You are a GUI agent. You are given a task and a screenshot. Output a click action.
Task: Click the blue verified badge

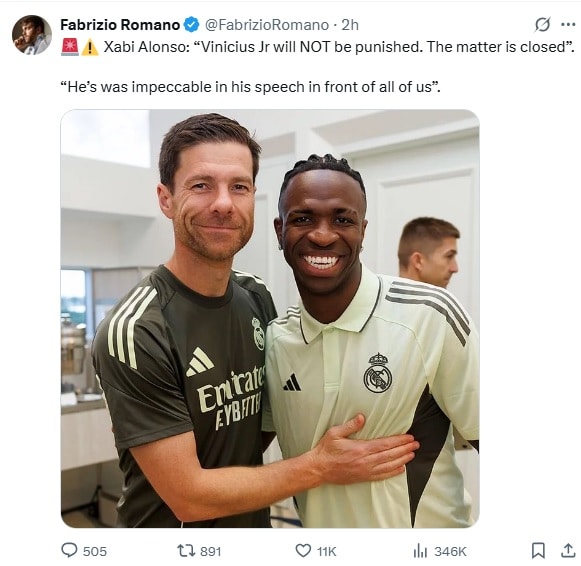click(192, 25)
